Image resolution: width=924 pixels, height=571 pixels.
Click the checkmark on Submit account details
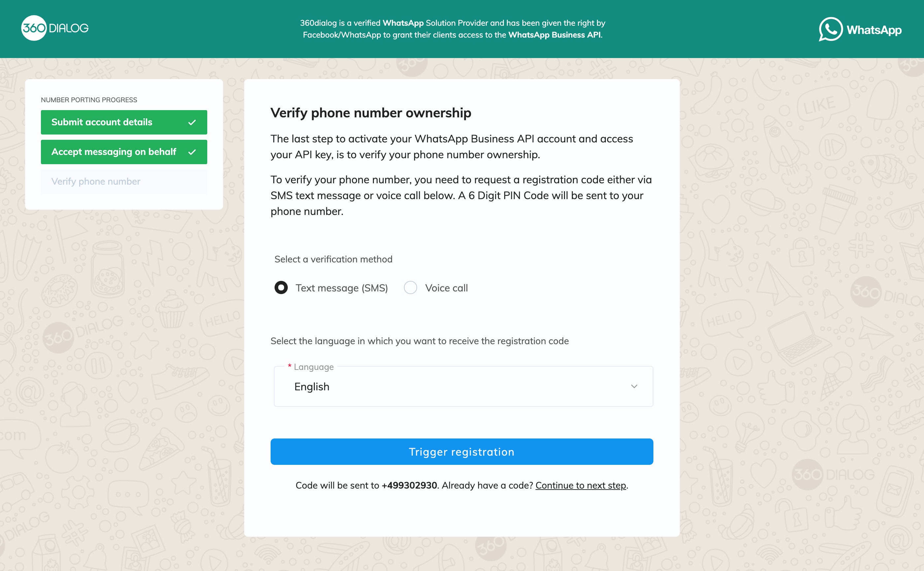(x=192, y=122)
